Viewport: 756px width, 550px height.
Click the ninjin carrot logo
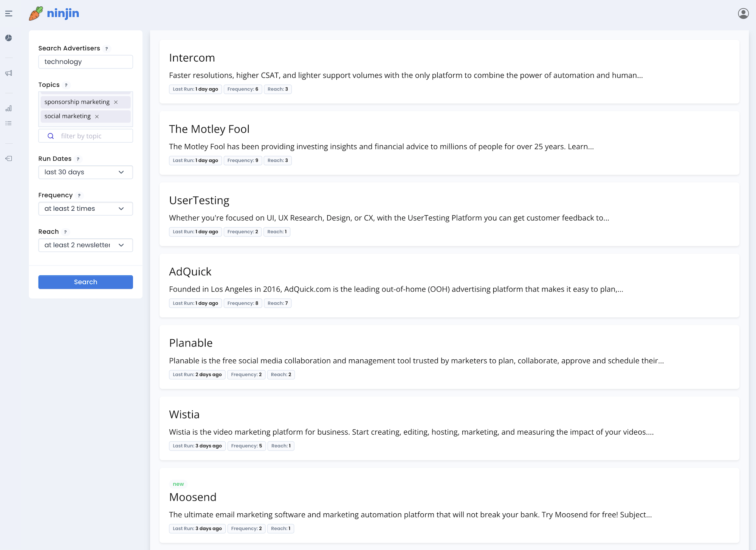54,14
